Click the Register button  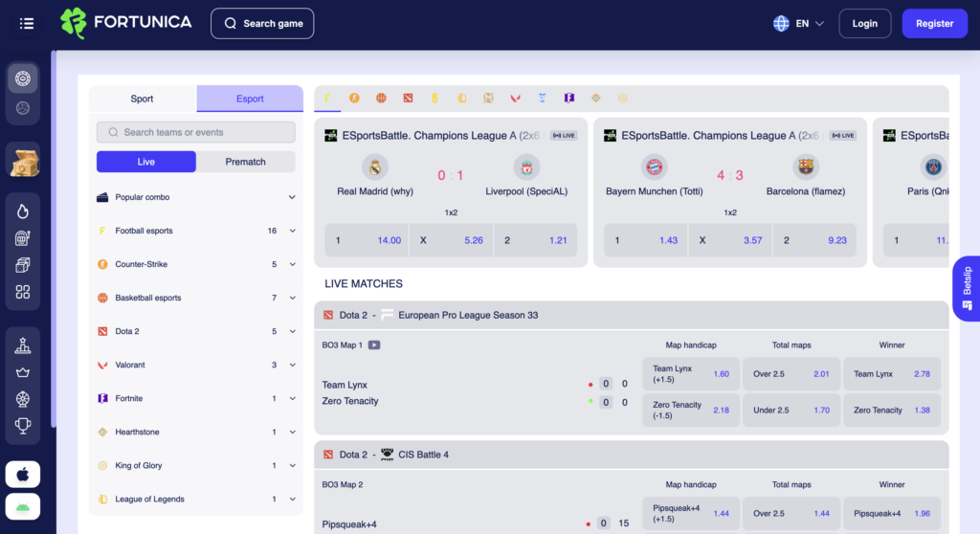[934, 24]
